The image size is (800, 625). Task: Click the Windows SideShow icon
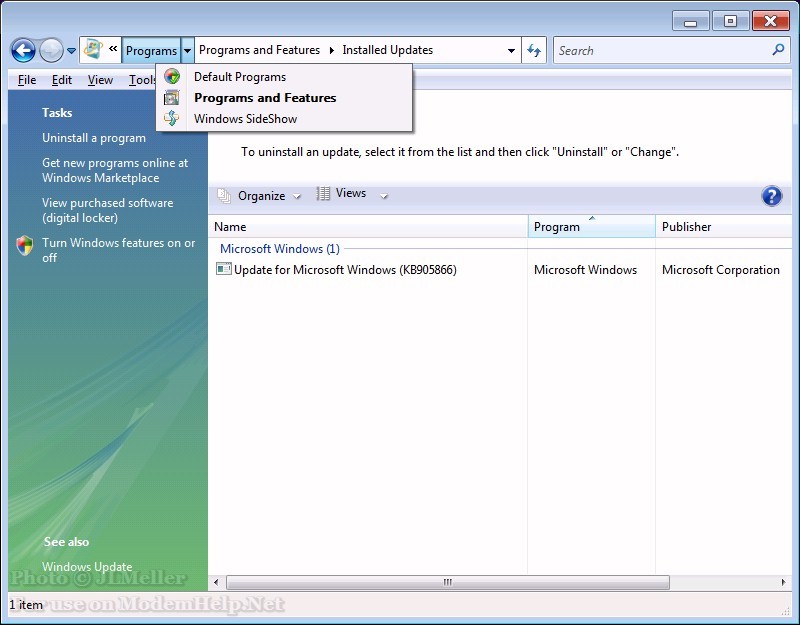point(172,119)
